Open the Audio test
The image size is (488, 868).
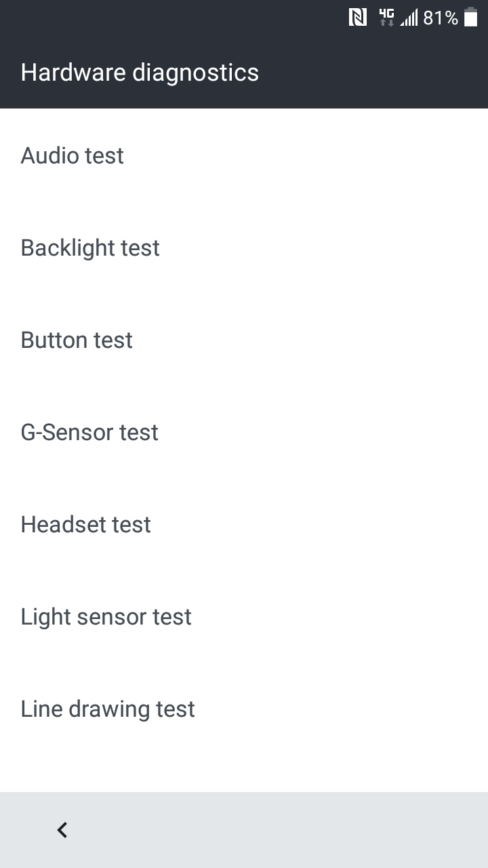pos(244,156)
